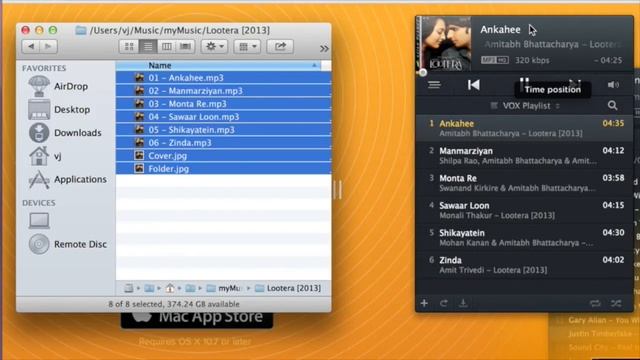Toggle repeat mode in VOX
This screenshot has width=640, height=360.
pyautogui.click(x=595, y=303)
